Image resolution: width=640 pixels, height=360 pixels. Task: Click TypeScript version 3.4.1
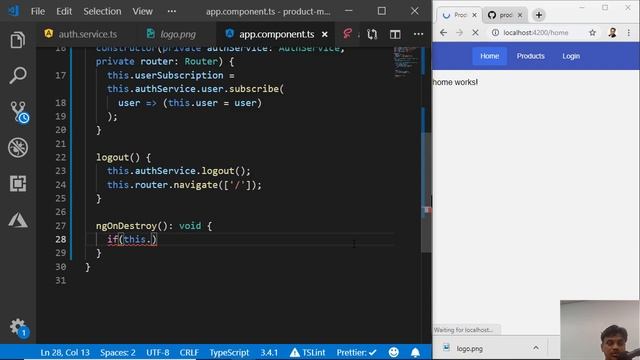(269, 352)
